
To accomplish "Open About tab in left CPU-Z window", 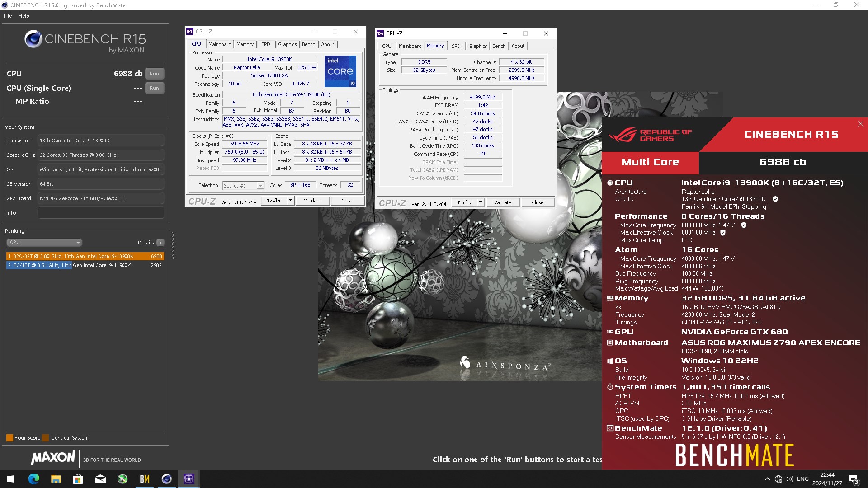I will [x=328, y=44].
